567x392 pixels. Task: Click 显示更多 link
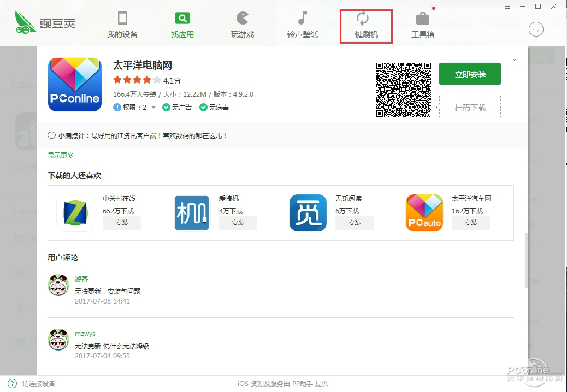(x=61, y=156)
